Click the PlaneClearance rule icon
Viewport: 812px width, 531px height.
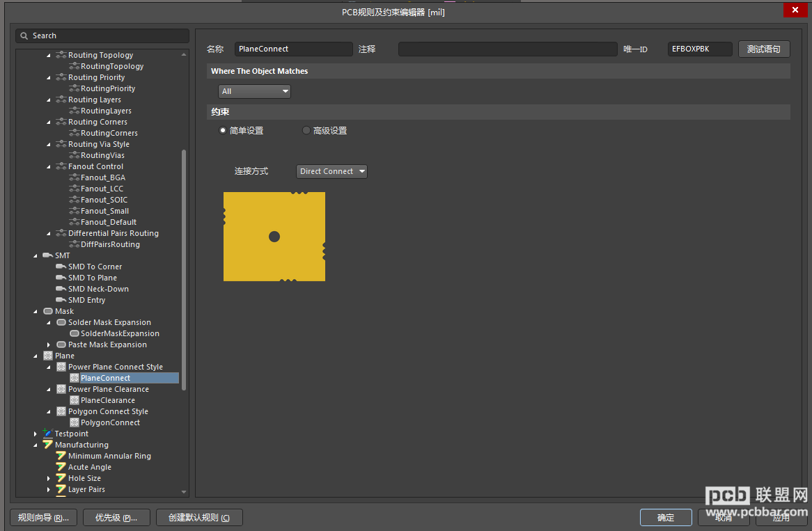point(74,400)
